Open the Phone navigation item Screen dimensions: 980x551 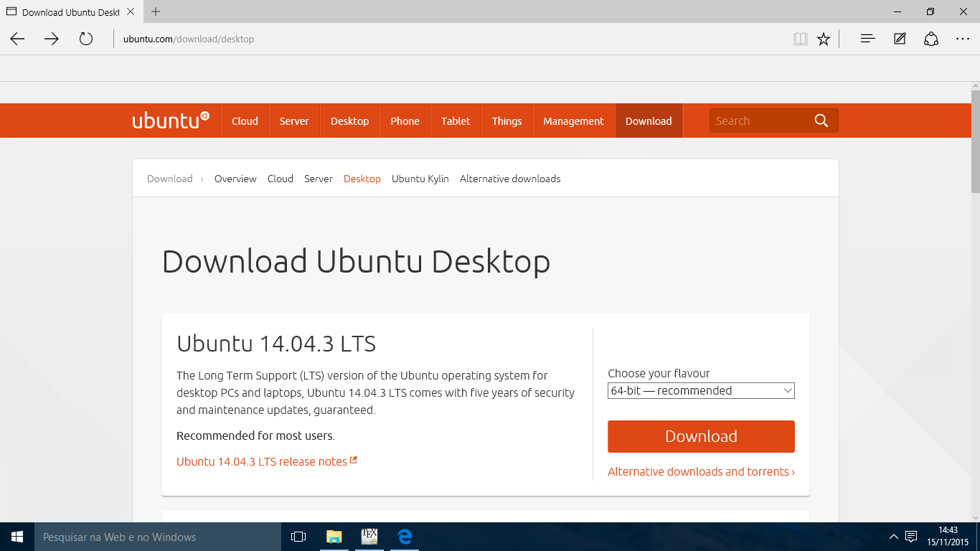(x=405, y=121)
